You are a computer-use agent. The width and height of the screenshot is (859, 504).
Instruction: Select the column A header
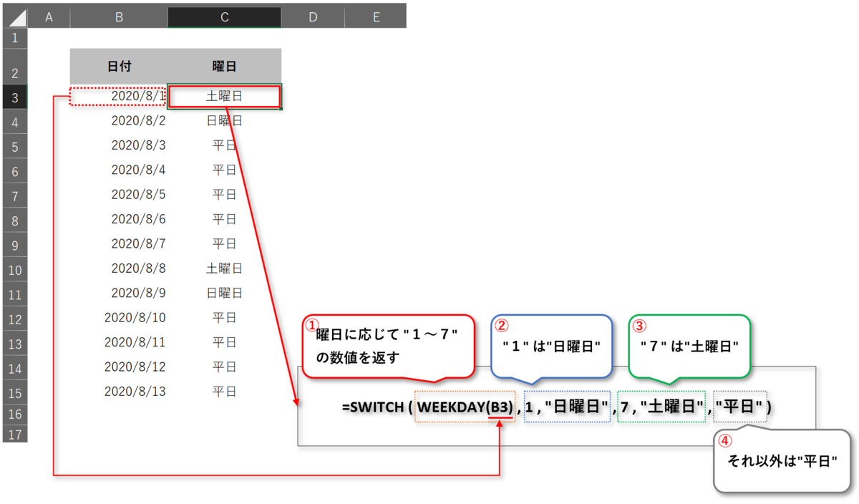point(49,16)
